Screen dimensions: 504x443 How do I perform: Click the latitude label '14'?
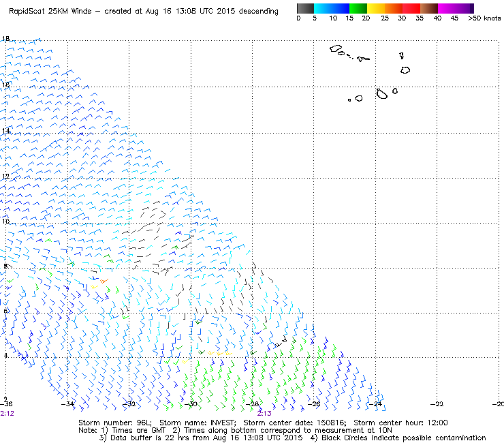point(5,131)
